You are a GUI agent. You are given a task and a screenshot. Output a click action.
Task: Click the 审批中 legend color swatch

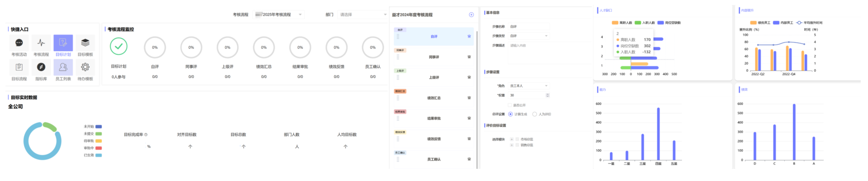(x=98, y=148)
